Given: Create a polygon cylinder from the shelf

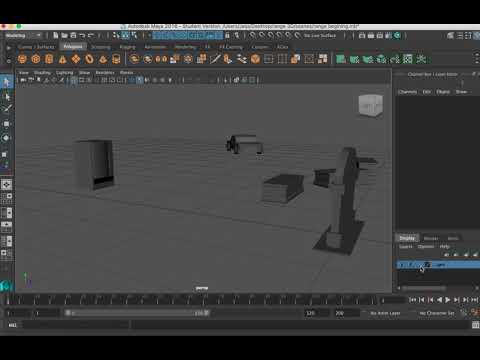Looking at the screenshot, I should click(x=49, y=59).
